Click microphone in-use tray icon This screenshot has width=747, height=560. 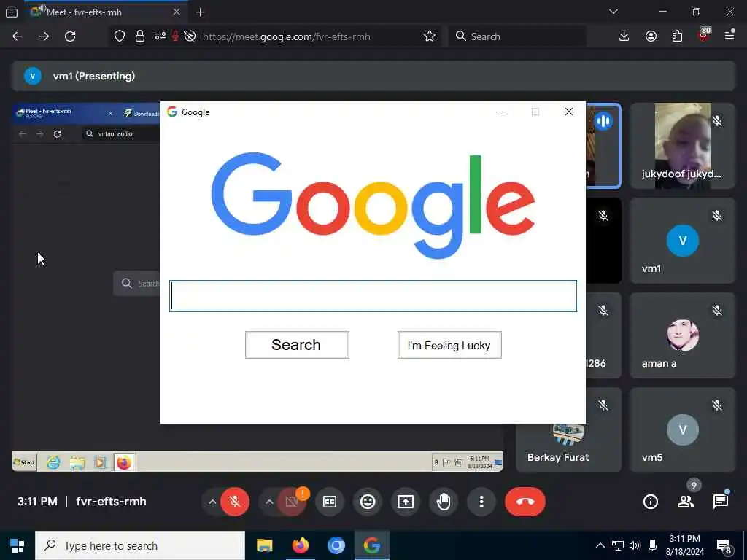click(652, 545)
